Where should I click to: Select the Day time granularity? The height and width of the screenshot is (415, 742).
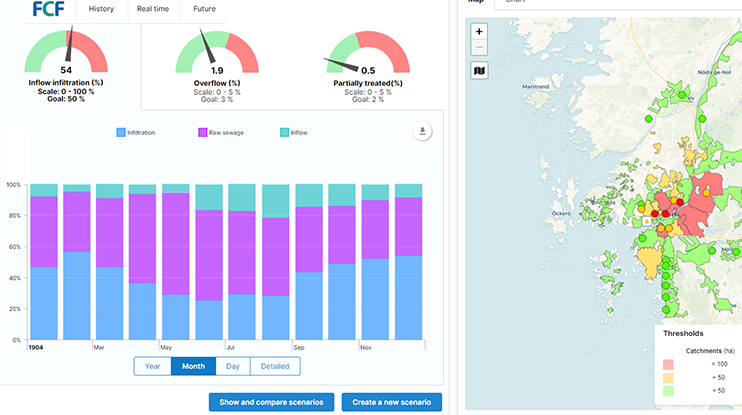232,366
